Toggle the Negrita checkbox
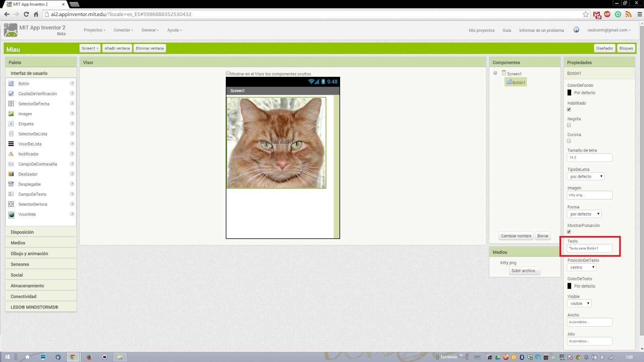The height and width of the screenshot is (362, 644). point(569,125)
